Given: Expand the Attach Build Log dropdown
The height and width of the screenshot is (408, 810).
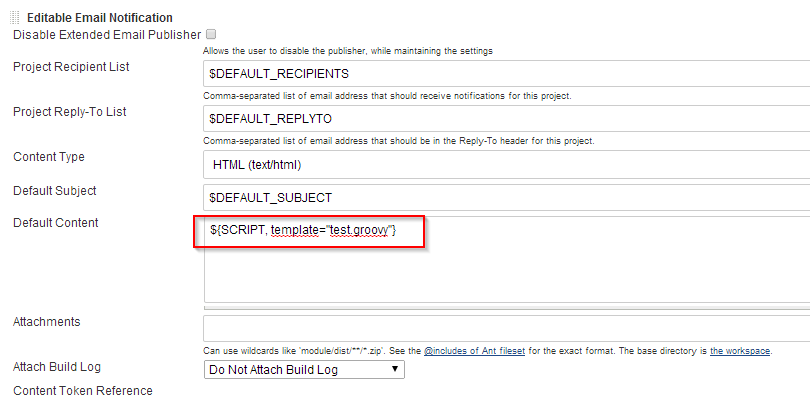Looking at the screenshot, I should (304, 370).
